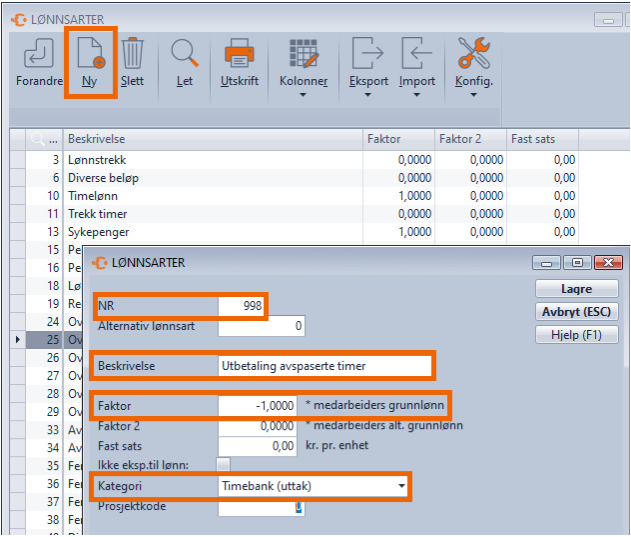
Task: Click the row indicator arrow for row 25
Action: click(18, 340)
